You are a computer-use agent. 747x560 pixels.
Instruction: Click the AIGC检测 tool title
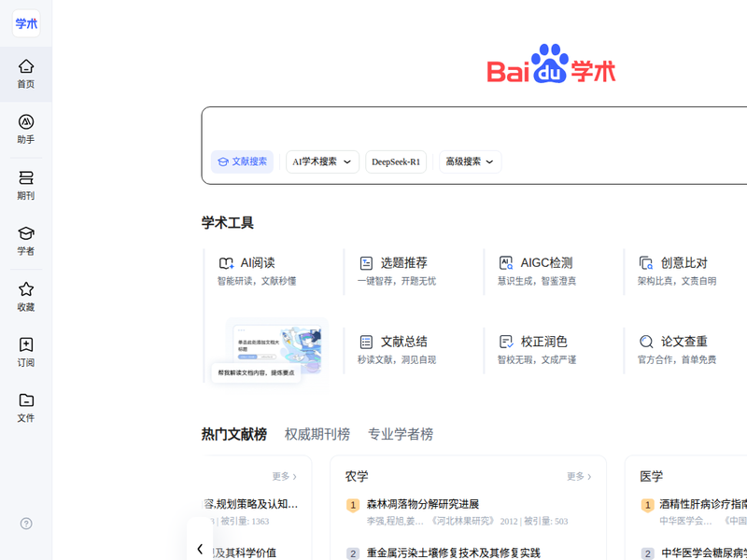point(546,263)
